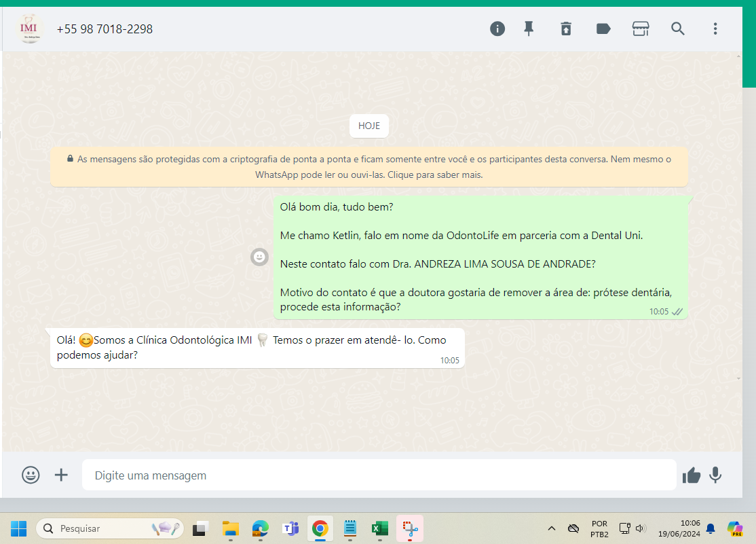Screen dimensions: 756x544
Task: Click the +55 98 7018-2298 contact name
Action: 105,29
